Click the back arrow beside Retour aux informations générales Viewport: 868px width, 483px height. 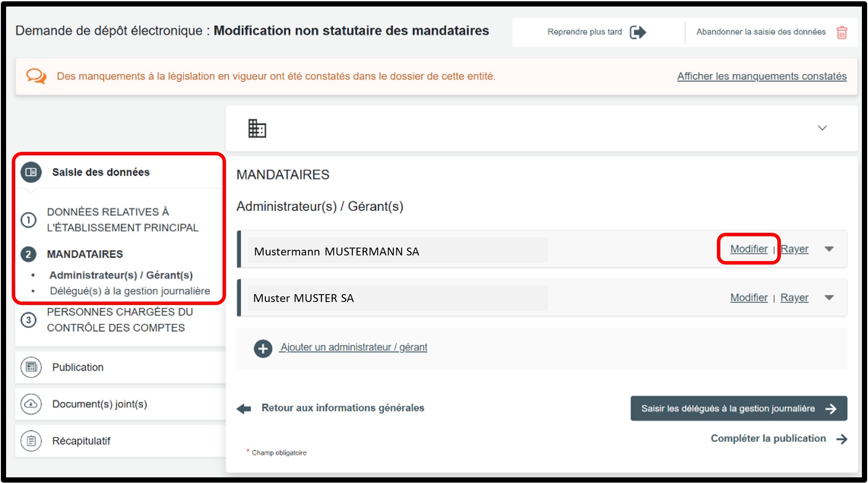pos(244,409)
